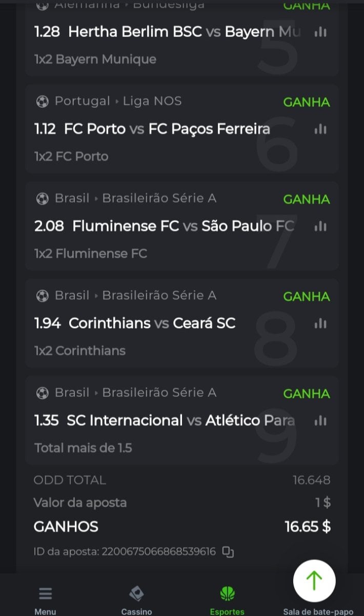
Task: Open Fluminense FC vs São Paulo match
Action: (x=183, y=226)
